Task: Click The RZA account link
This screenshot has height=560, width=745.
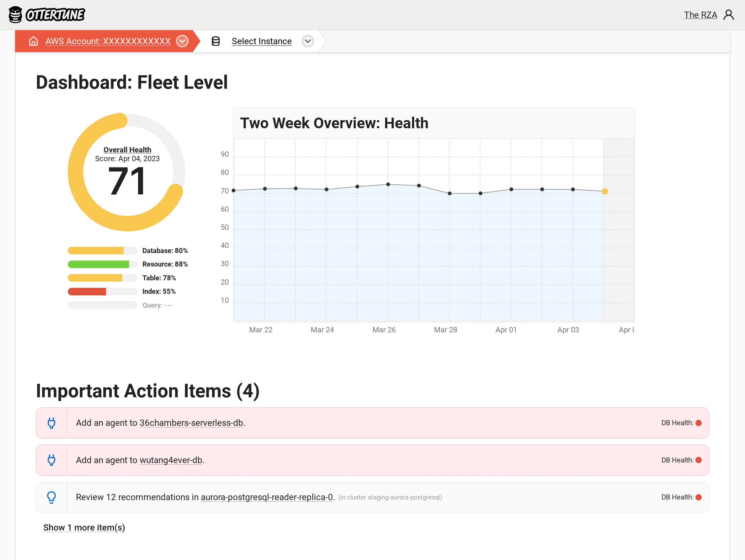Action: tap(700, 15)
